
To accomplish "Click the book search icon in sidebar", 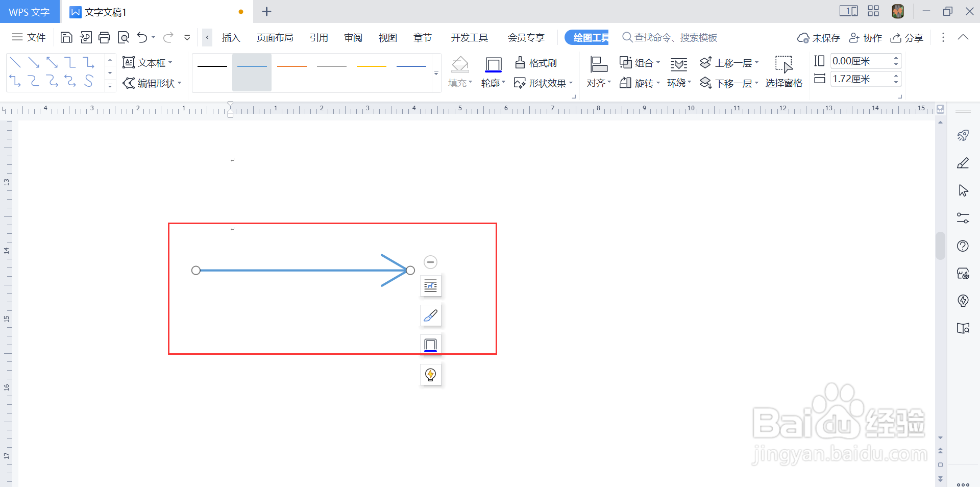I will (x=963, y=328).
